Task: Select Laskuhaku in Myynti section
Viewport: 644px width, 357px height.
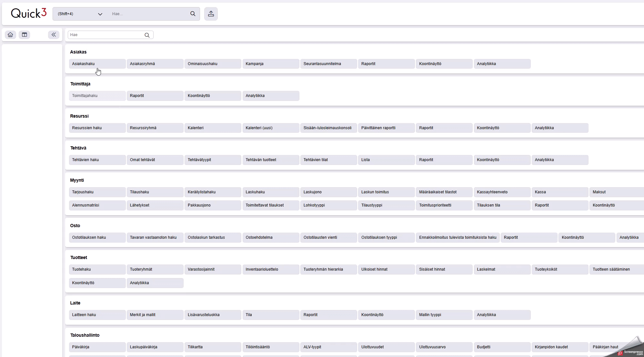Action: (x=270, y=192)
